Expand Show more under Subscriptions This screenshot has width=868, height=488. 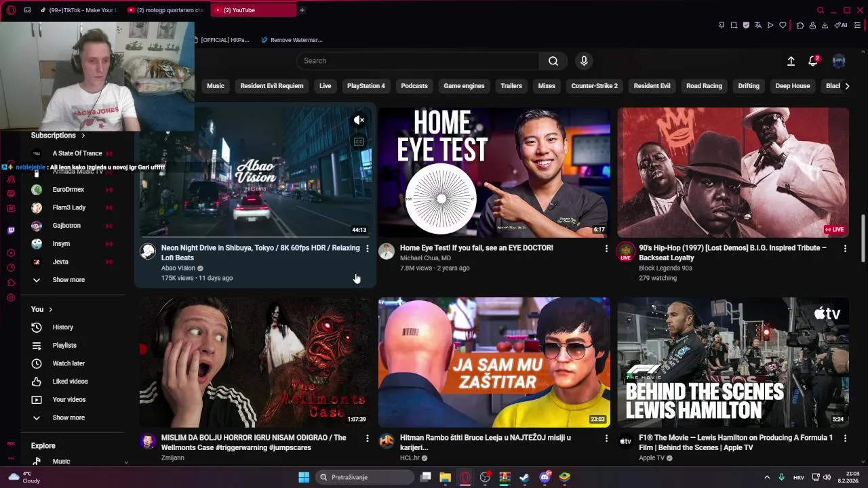tap(68, 280)
